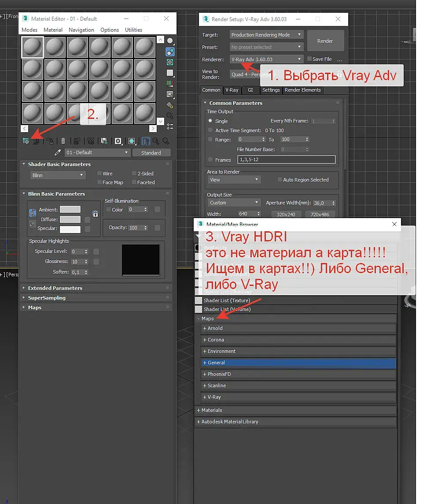Click the Standard material type button
Screen dimensions: 438x504
click(x=151, y=153)
